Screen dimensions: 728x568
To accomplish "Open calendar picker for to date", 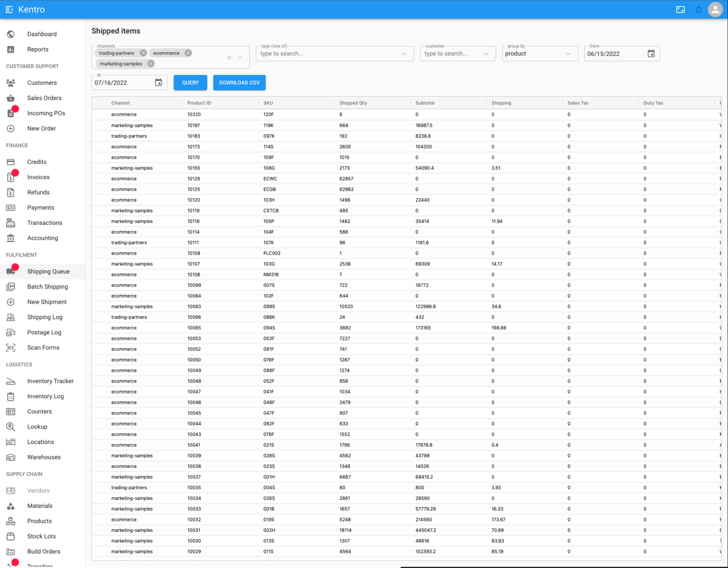I will [158, 82].
